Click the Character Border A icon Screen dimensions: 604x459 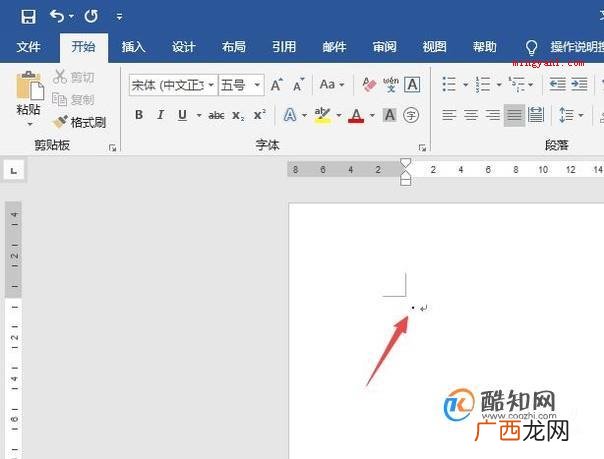[412, 84]
